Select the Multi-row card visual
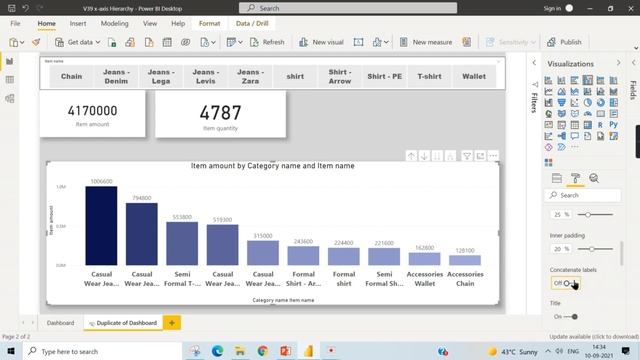 tap(613, 113)
